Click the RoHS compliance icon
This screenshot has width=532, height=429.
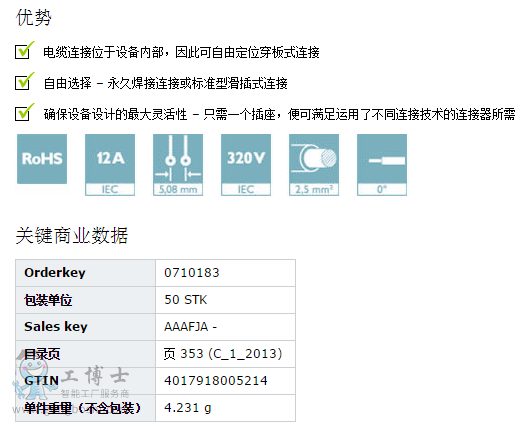pos(42,159)
